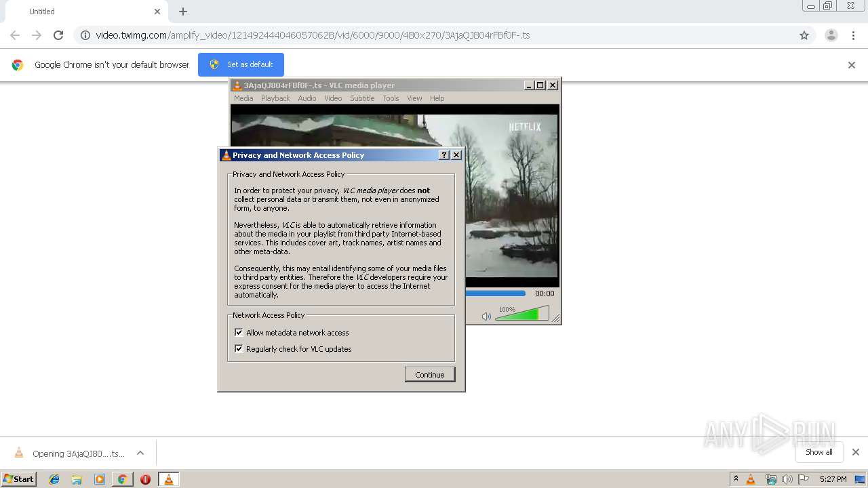
Task: Open VLC Playback menu
Action: 275,98
